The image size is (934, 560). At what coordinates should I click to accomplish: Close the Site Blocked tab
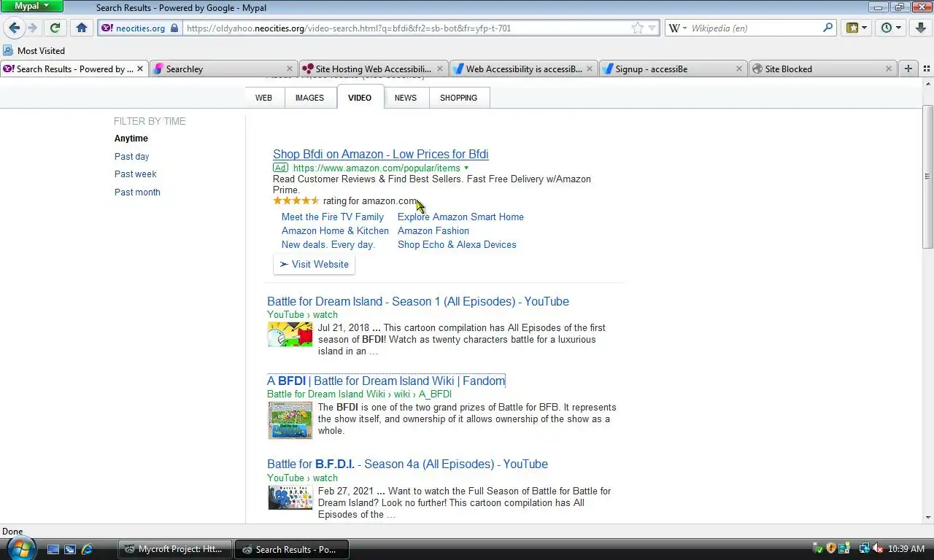[888, 69]
